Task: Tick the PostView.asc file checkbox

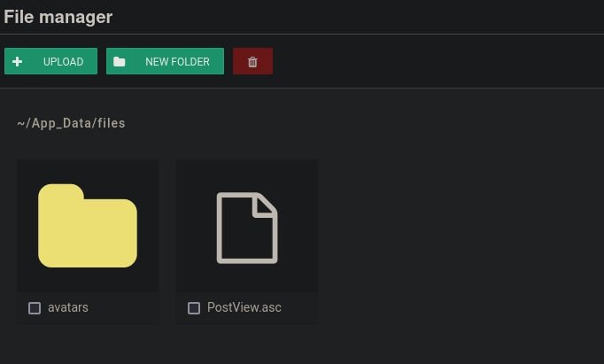Action: [x=194, y=308]
